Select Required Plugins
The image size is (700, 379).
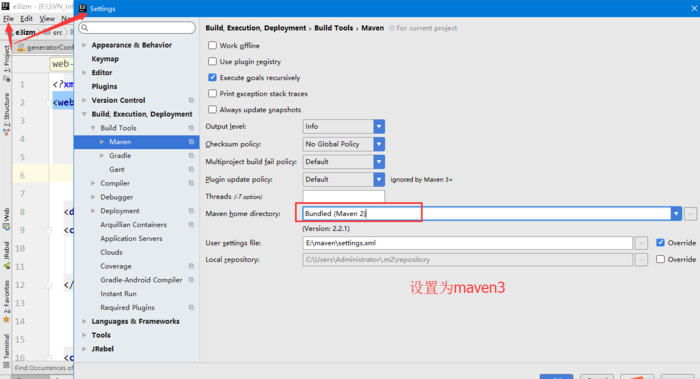[x=127, y=308]
